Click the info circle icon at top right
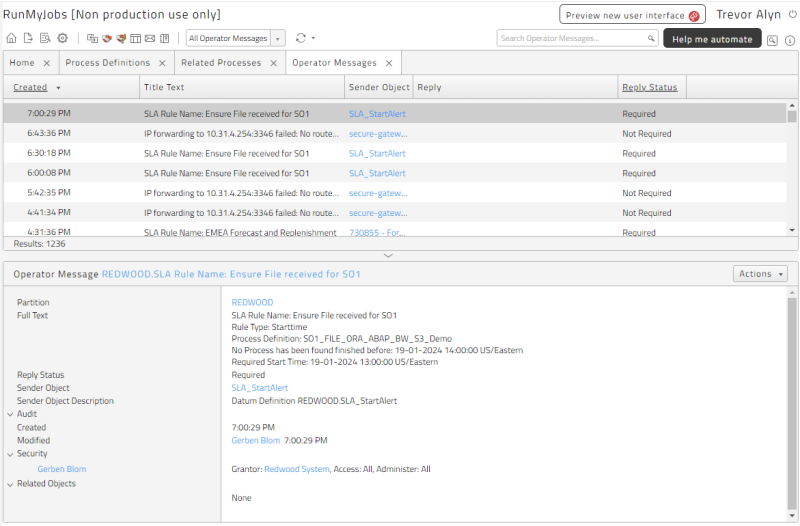800x526 pixels. pos(790,40)
